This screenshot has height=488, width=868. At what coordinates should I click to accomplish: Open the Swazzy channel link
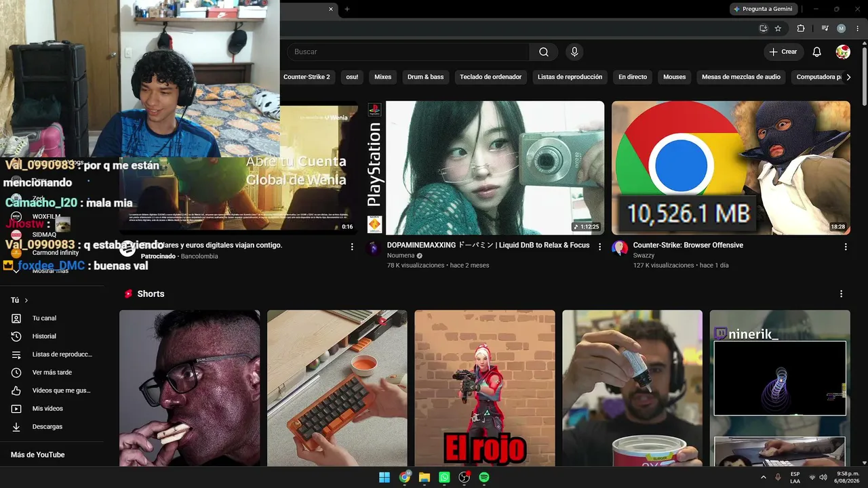coord(644,256)
